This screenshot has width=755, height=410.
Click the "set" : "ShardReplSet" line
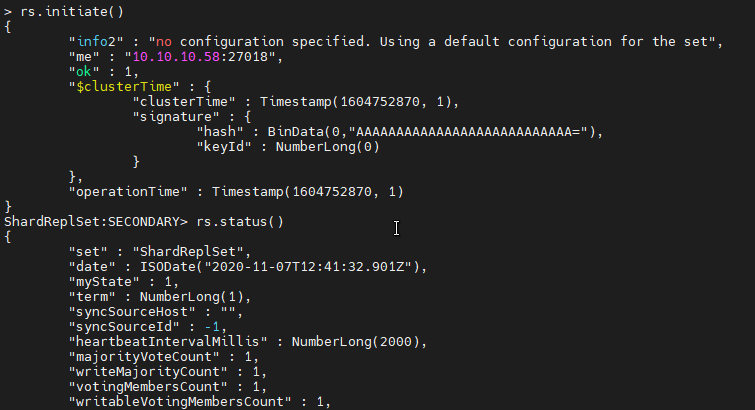click(160, 251)
